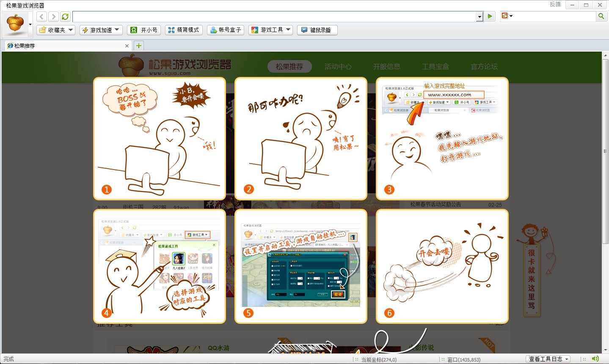Open the acorn logo dropdown arrow
This screenshot has width=609, height=364.
(x=30, y=25)
